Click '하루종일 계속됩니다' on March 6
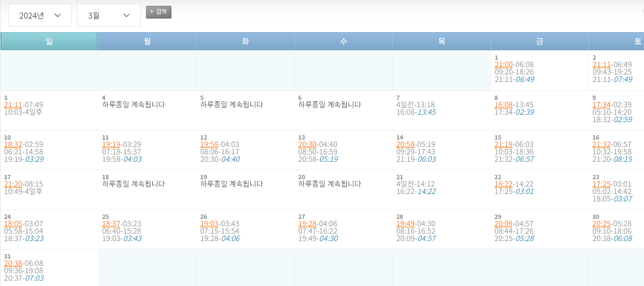This screenshot has height=286, width=644. coord(330,105)
